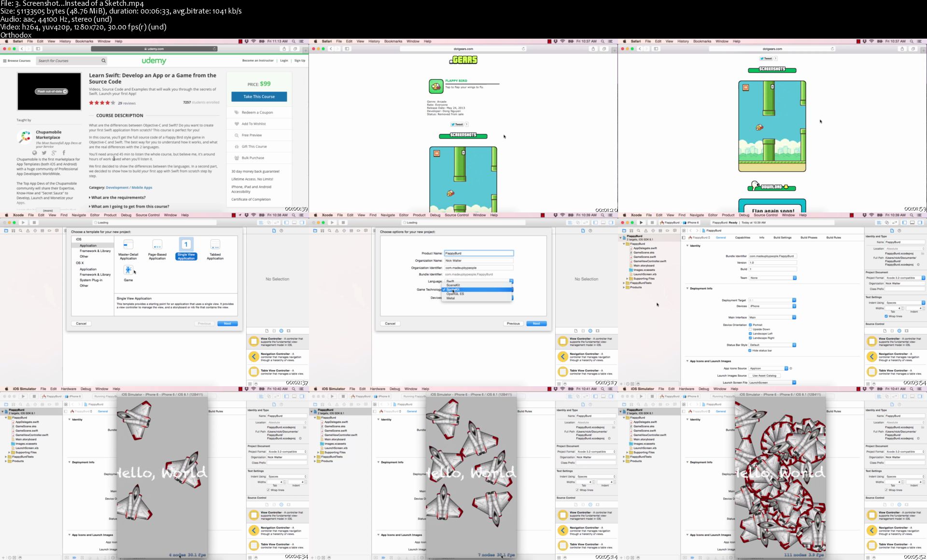Choose SpriteKit in Game Technology menu
This screenshot has width=927, height=560.
(x=478, y=290)
